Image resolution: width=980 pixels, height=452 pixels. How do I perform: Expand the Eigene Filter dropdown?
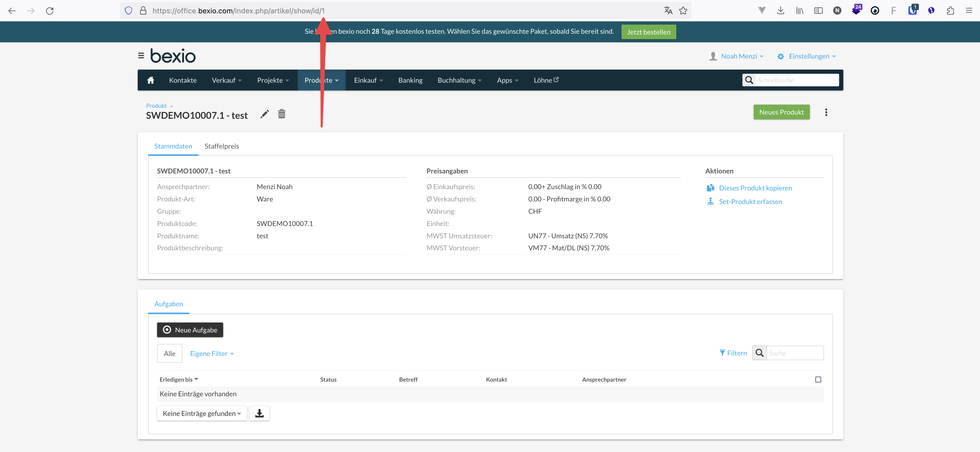[x=212, y=353]
